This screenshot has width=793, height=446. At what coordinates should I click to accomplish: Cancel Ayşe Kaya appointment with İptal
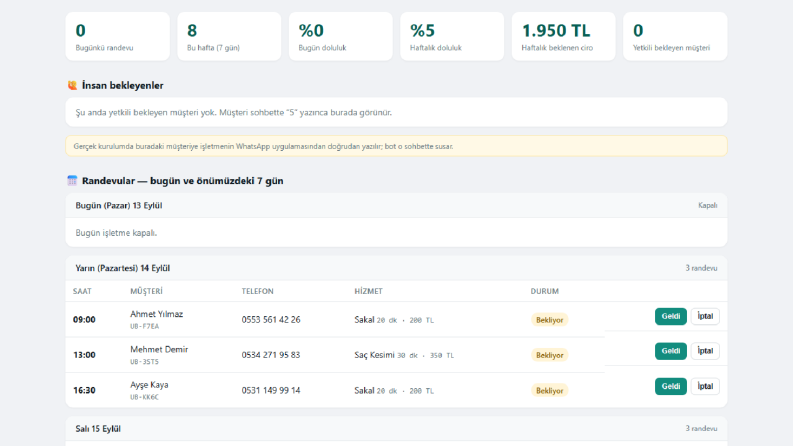pos(705,386)
